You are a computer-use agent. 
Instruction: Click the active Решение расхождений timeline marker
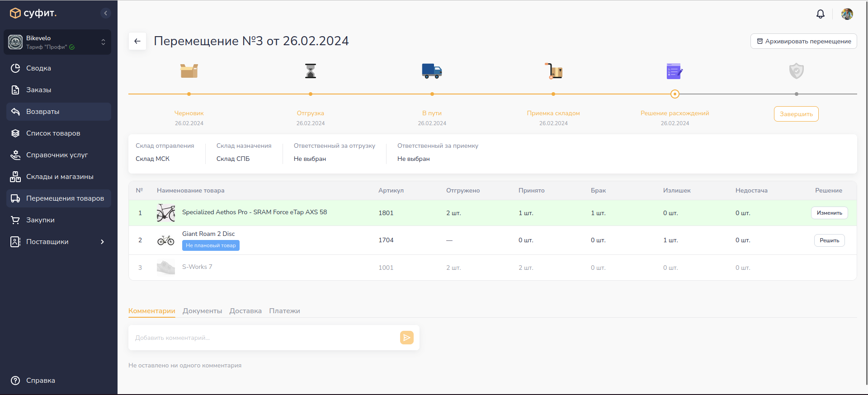tap(675, 94)
